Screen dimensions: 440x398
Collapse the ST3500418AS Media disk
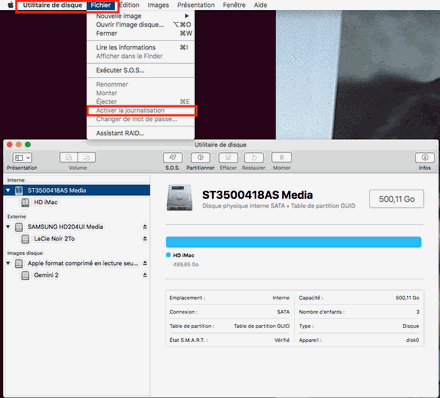(8, 190)
